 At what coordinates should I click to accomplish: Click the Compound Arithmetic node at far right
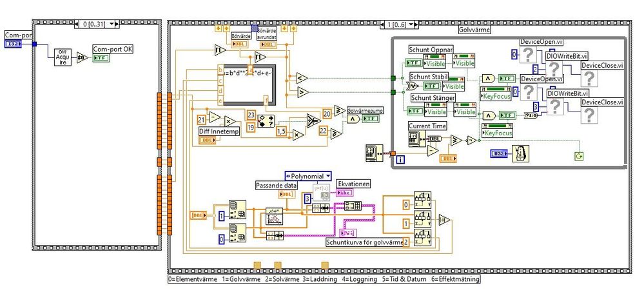(x=444, y=220)
